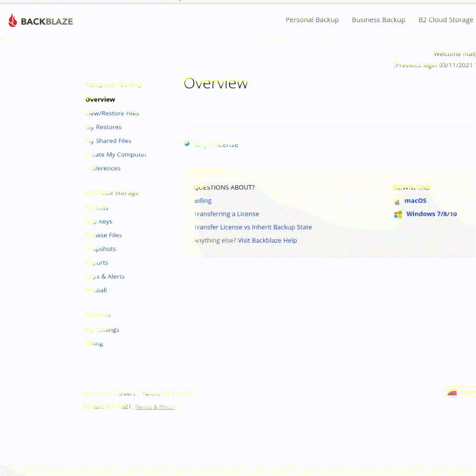Download the Windows 7/8/10 client

tap(432, 214)
